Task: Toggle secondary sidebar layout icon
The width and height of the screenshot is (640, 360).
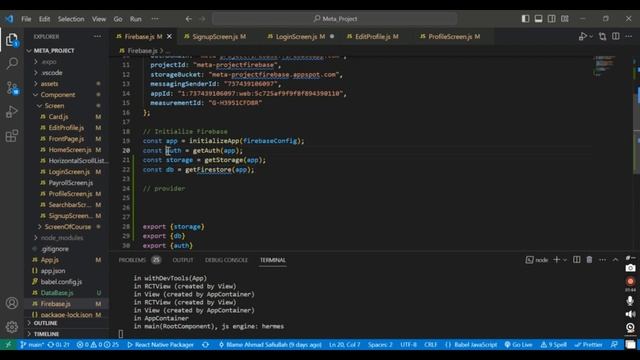Action: coord(551,19)
